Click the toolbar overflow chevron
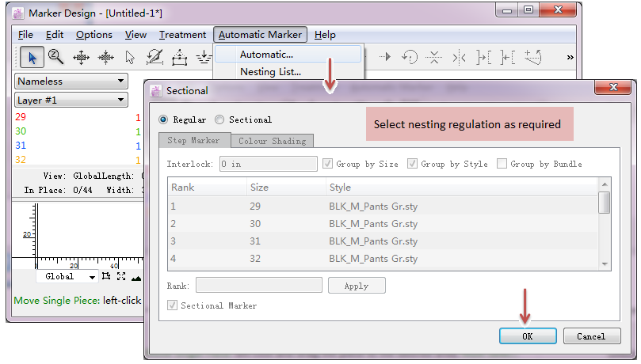 (x=569, y=57)
